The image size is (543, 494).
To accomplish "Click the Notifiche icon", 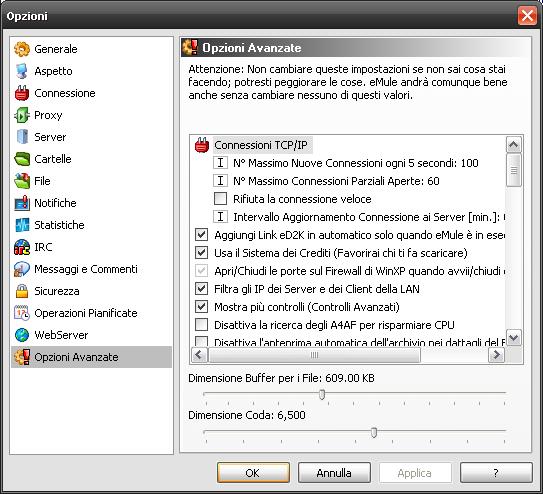I will click(x=22, y=203).
